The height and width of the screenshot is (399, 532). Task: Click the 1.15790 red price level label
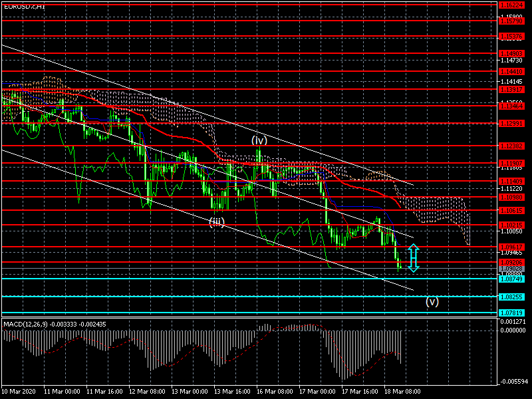coord(511,21)
